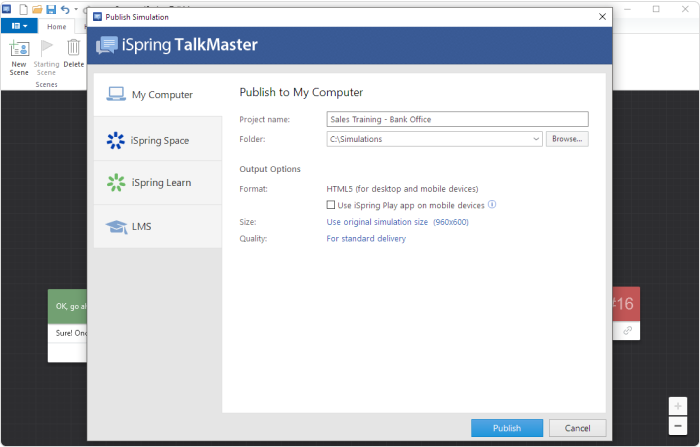Click the Browse... button
The width and height of the screenshot is (700, 447).
click(567, 139)
